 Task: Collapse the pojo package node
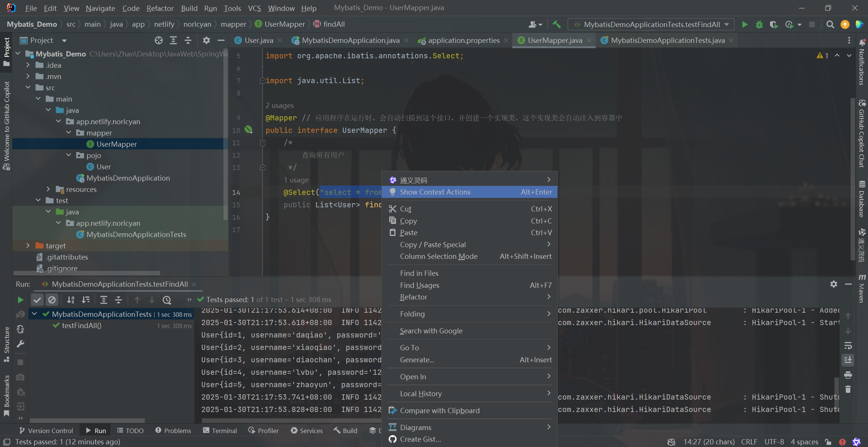[68, 155]
